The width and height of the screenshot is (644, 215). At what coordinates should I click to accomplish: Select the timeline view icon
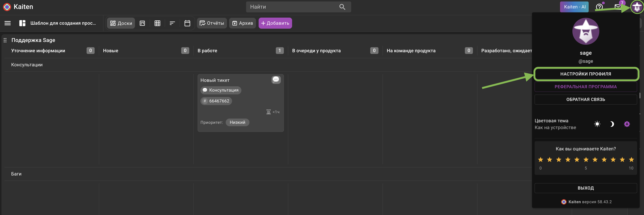coord(172,23)
